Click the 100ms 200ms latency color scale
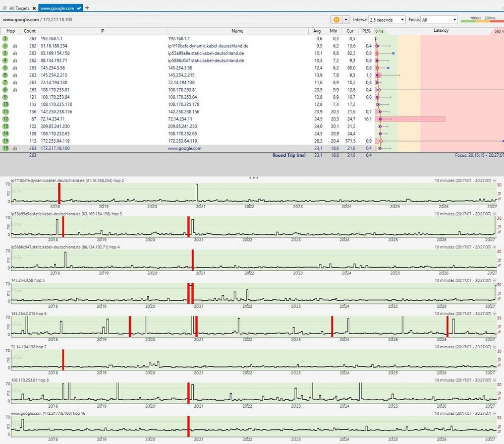 point(482,20)
